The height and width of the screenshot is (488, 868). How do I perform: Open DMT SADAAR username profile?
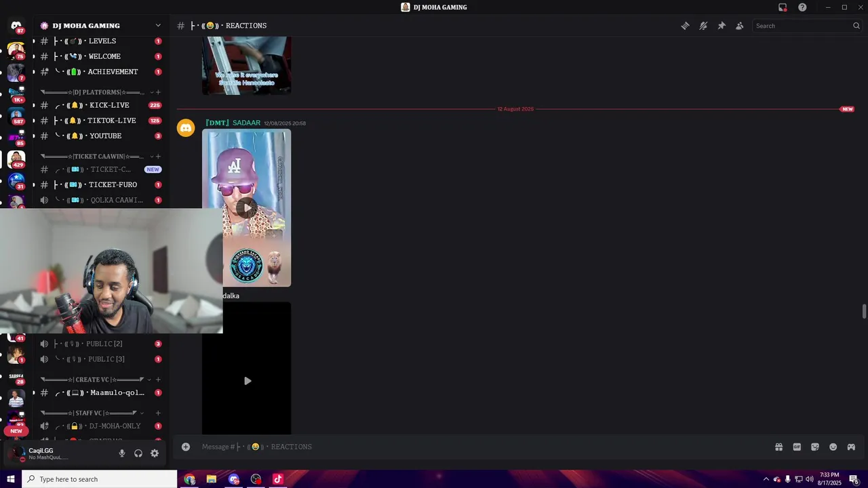click(233, 123)
